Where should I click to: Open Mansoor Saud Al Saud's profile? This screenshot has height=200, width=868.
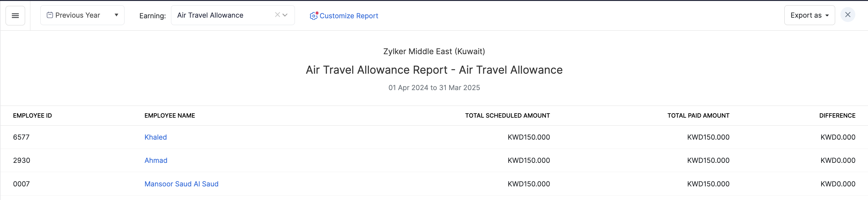tap(181, 184)
